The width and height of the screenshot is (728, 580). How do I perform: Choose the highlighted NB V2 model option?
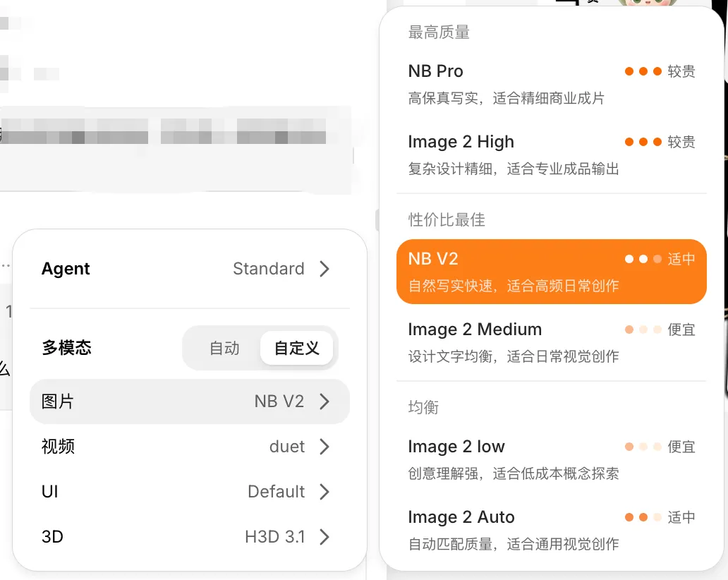[551, 272]
